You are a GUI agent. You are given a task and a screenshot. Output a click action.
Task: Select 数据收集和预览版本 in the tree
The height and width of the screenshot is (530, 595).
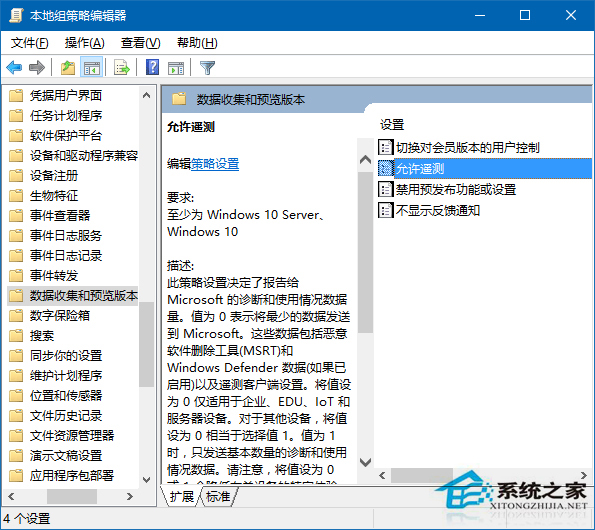(x=83, y=296)
